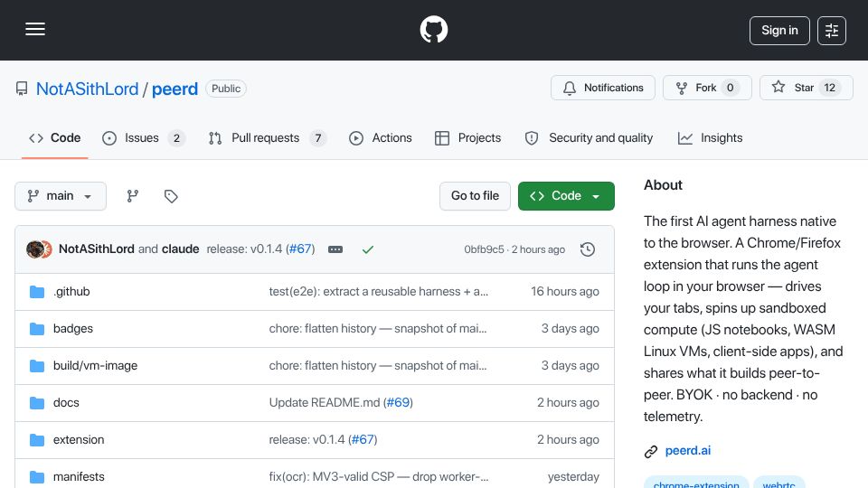Click the Public visibility badge
The image size is (868, 488).
tap(226, 89)
